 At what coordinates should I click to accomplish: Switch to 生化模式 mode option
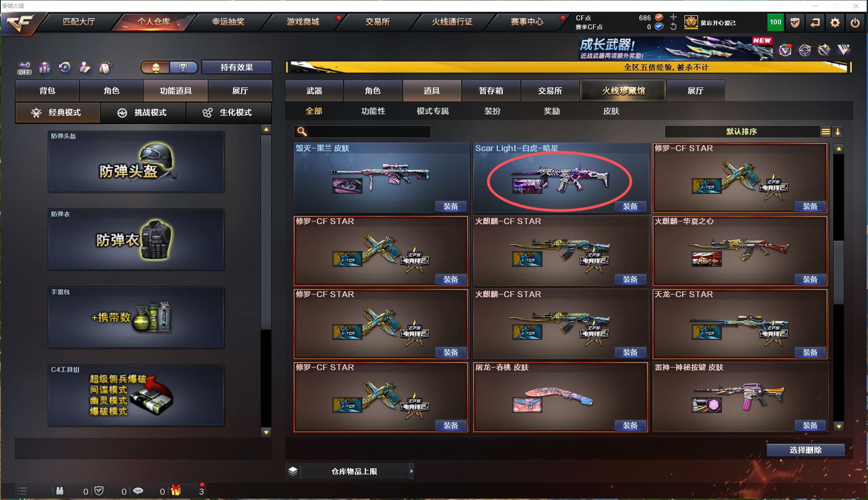(229, 112)
